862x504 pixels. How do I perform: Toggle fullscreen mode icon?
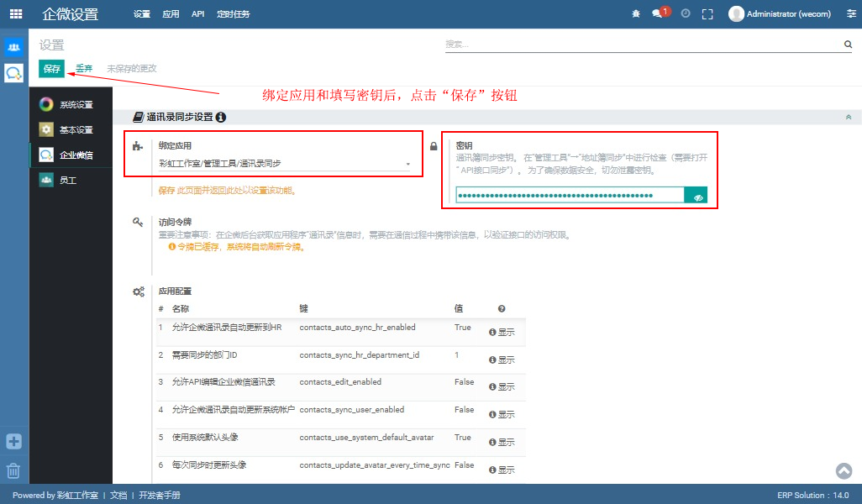point(707,14)
